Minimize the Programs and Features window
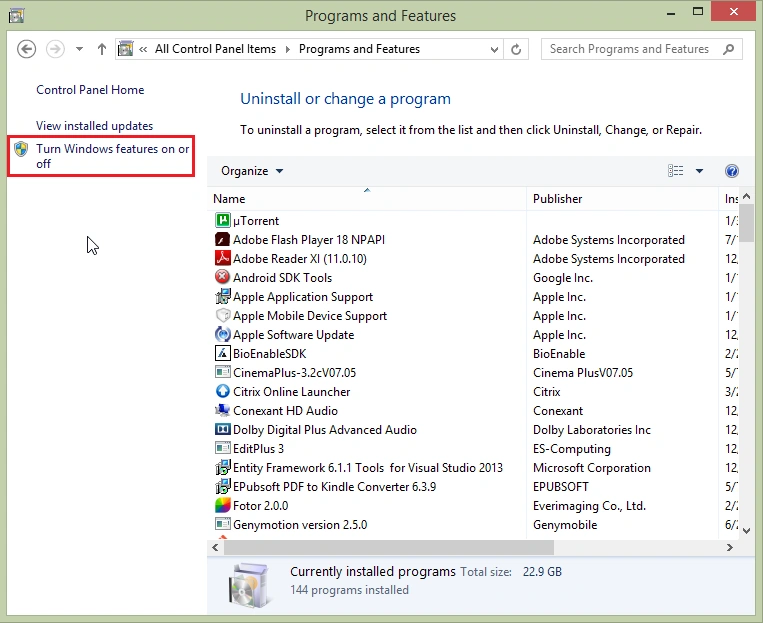The image size is (763, 623). 671,13
